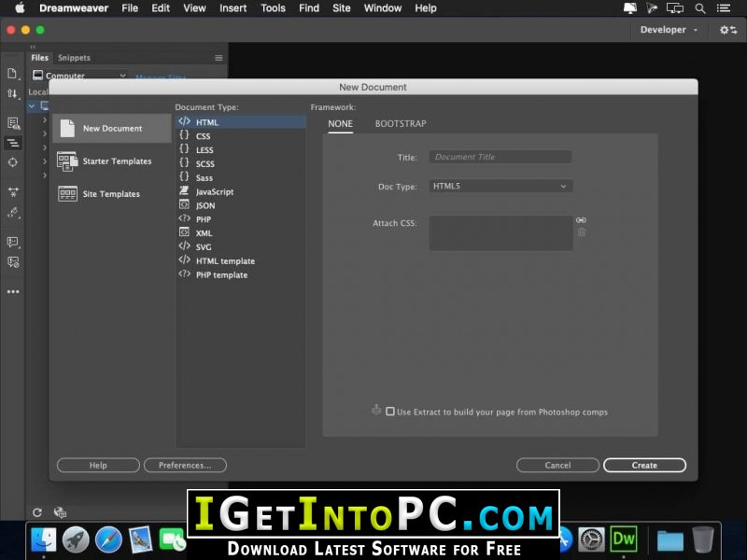Select CSS document type
Image resolution: width=747 pixels, height=560 pixels.
[241, 135]
